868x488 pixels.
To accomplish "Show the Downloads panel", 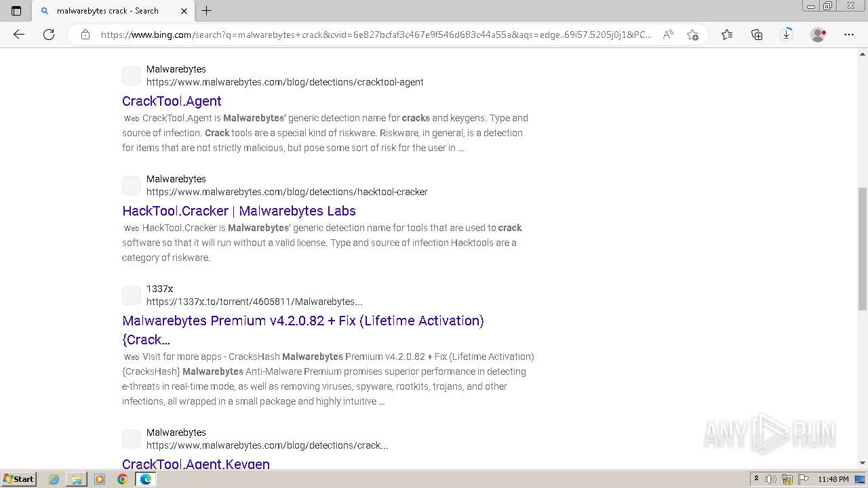I will [x=787, y=35].
